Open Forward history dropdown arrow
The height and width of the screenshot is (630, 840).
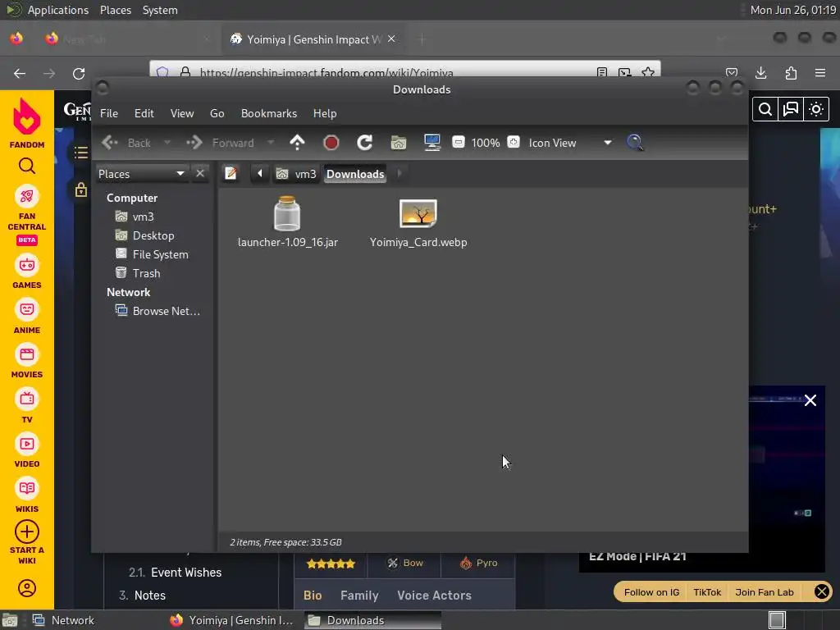pyautogui.click(x=271, y=143)
